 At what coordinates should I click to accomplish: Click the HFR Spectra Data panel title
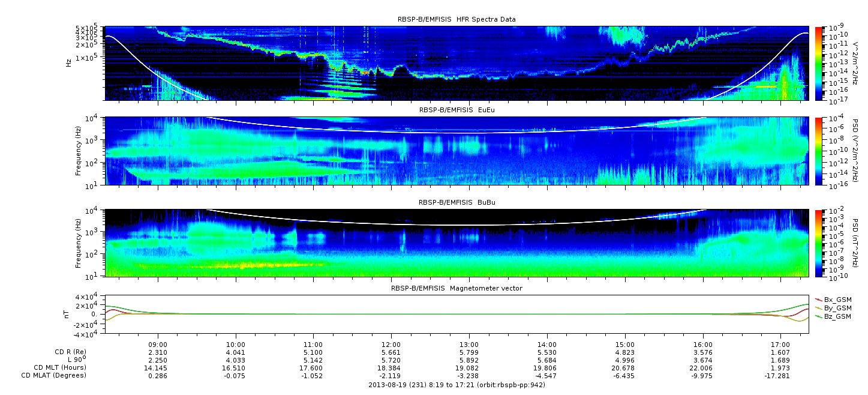456,20
